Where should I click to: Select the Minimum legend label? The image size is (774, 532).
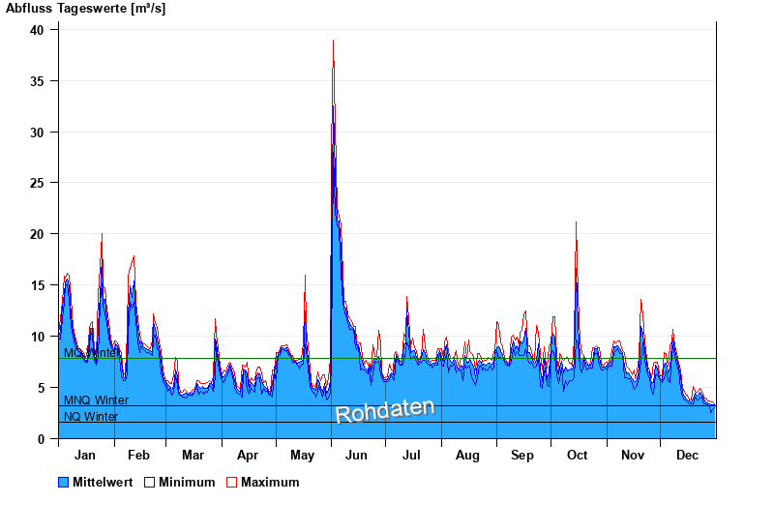[x=187, y=482]
